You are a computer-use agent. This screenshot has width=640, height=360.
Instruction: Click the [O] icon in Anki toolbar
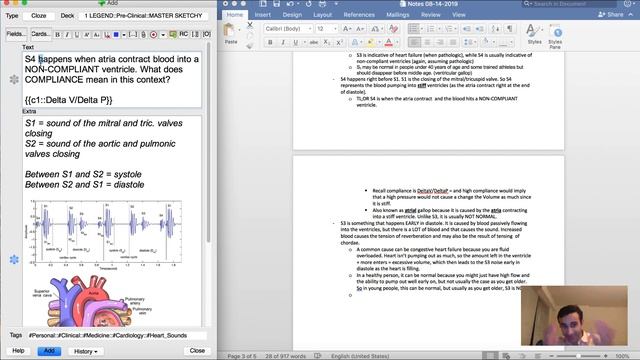tap(207, 34)
